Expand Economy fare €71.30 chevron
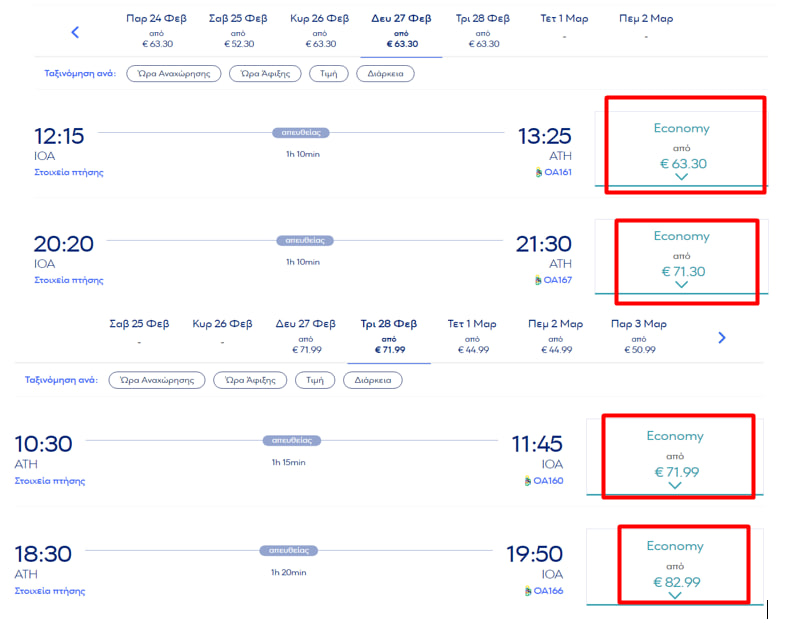 tap(681, 285)
